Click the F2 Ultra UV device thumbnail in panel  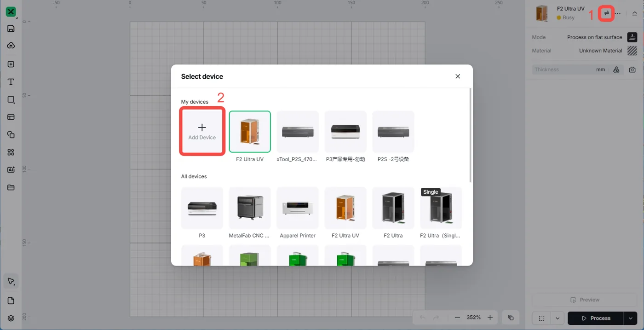point(542,13)
